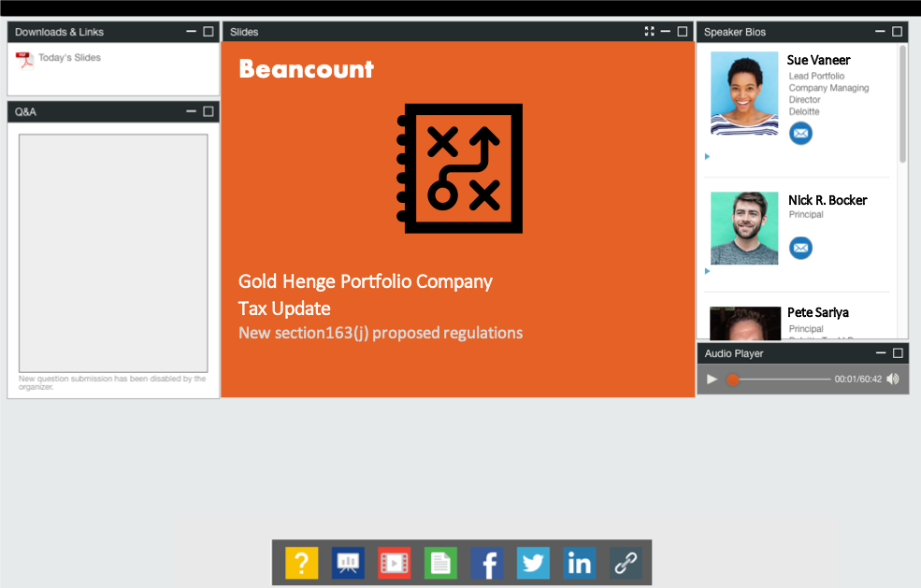The width and height of the screenshot is (921, 588).
Task: Share the webcast on Twitter
Action: coord(533,563)
